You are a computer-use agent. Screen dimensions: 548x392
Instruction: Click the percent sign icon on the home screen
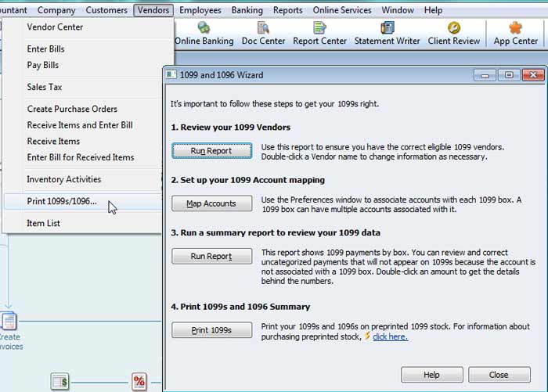point(139,382)
